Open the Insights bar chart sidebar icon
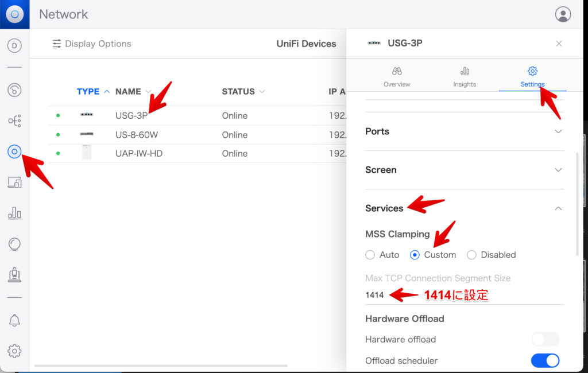Screen dimensions: 588x373 pos(14,213)
